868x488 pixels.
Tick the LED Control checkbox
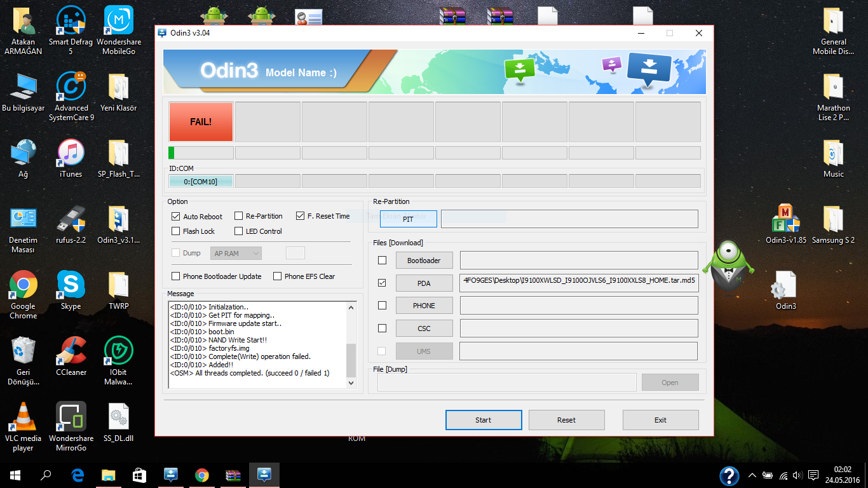239,231
